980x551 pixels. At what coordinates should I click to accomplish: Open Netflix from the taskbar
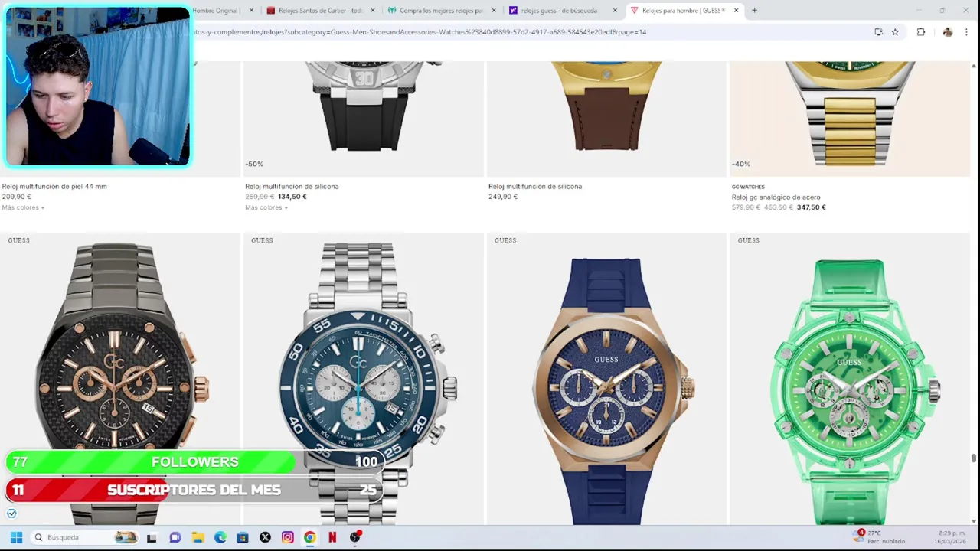(x=332, y=537)
